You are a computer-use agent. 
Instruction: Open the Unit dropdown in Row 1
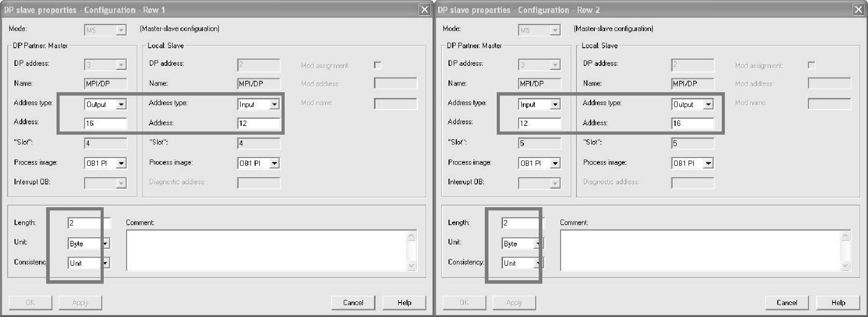click(105, 243)
